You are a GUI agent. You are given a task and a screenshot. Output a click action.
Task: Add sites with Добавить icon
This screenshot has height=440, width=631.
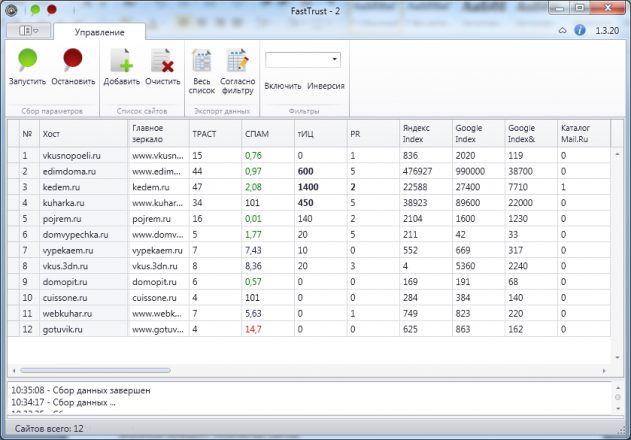(x=122, y=67)
